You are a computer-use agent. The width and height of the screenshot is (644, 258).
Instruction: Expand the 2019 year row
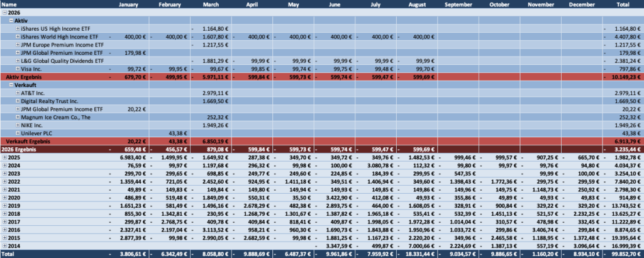click(4, 205)
